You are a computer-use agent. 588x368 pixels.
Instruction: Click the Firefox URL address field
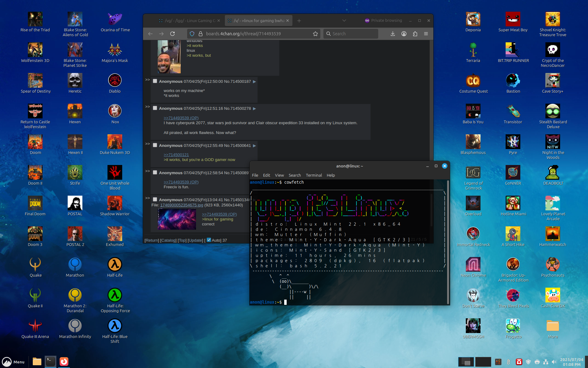[x=254, y=34]
